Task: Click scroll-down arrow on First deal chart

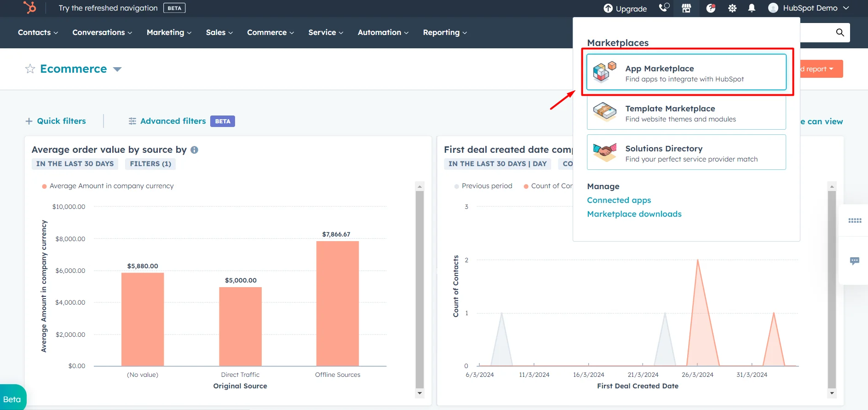Action: coord(832,393)
